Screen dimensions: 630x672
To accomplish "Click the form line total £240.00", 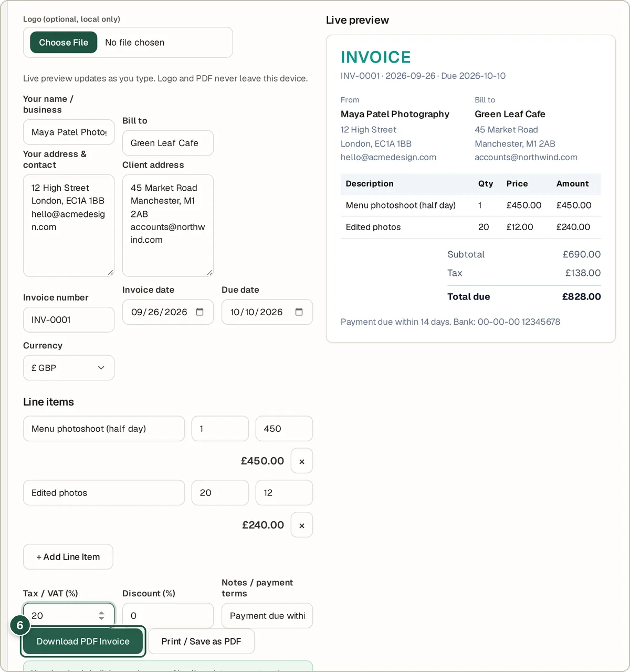I will click(263, 525).
